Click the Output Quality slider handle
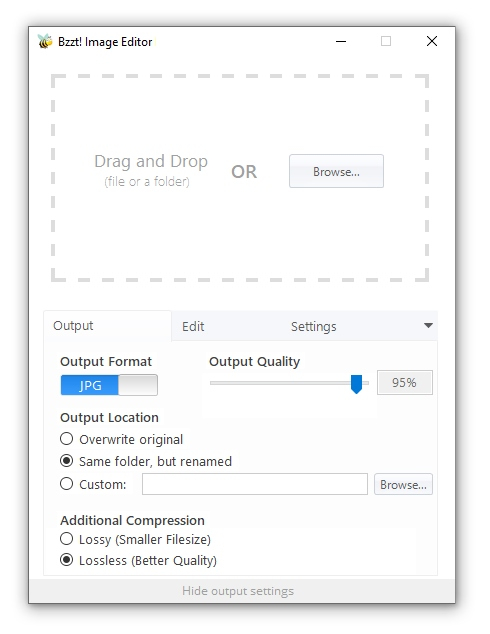The height and width of the screenshot is (634, 490). click(356, 384)
